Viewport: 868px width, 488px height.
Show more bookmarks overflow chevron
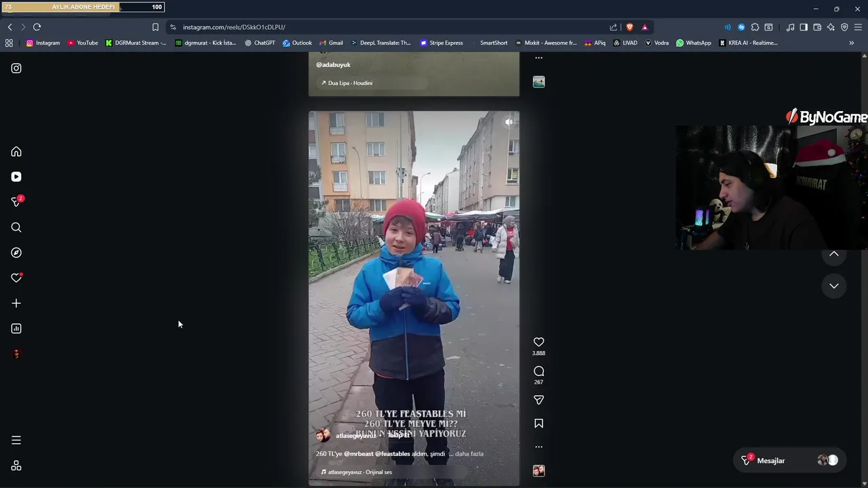(x=852, y=43)
